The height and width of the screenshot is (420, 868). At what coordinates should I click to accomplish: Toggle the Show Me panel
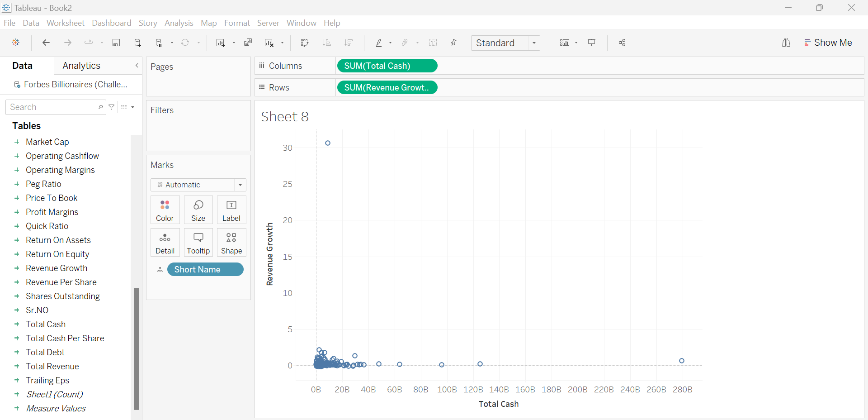(828, 43)
